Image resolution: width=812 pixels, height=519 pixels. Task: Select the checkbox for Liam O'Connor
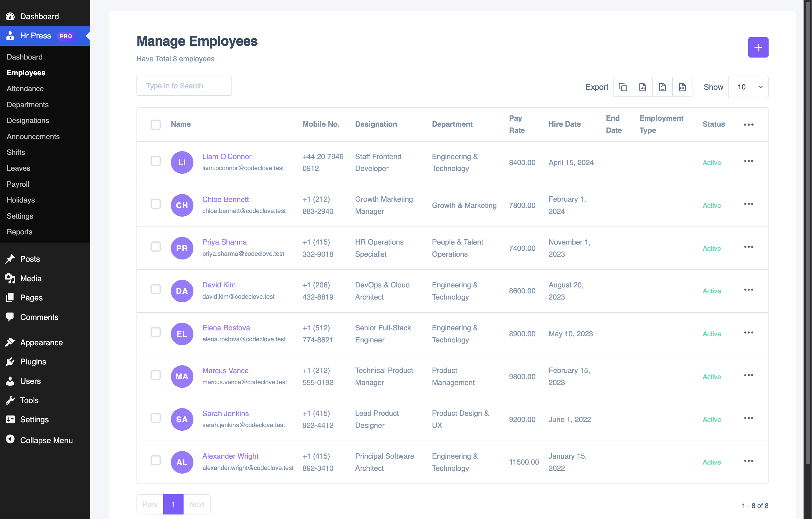(x=155, y=161)
